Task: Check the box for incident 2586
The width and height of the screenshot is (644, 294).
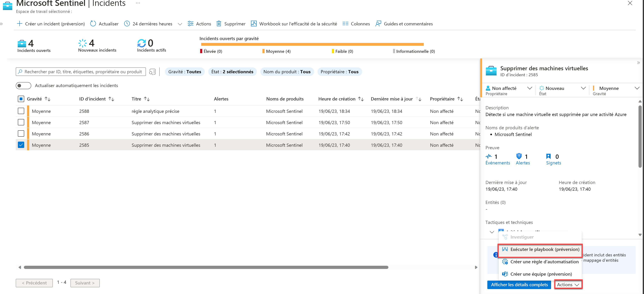Action: pyautogui.click(x=21, y=133)
